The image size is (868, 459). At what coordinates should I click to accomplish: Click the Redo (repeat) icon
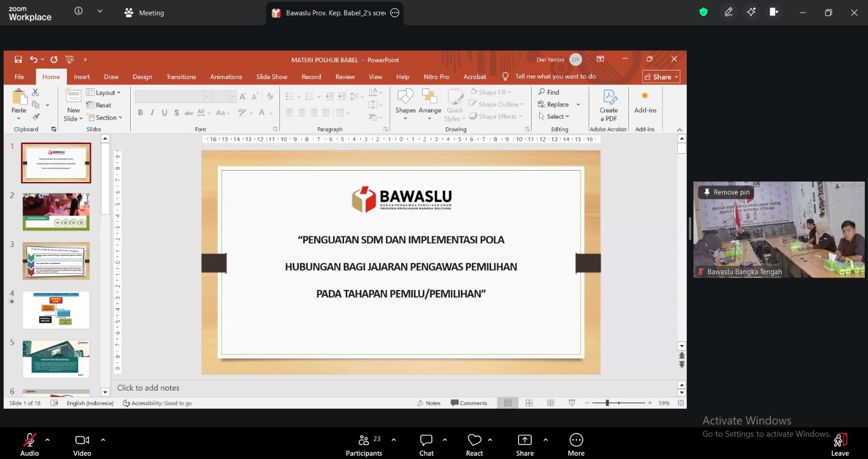coord(54,60)
